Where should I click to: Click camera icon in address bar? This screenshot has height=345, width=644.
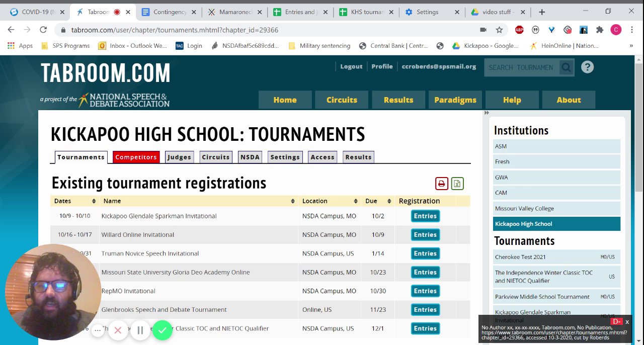483,30
